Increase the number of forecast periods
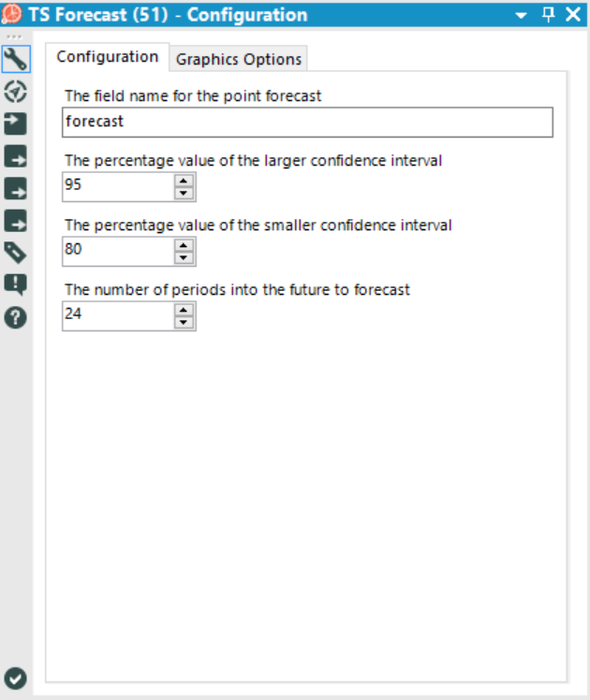This screenshot has height=700, width=590. [184, 310]
